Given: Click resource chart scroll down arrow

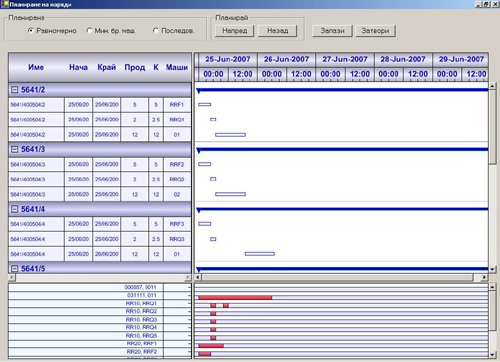Looking at the screenshot, I should [x=492, y=355].
